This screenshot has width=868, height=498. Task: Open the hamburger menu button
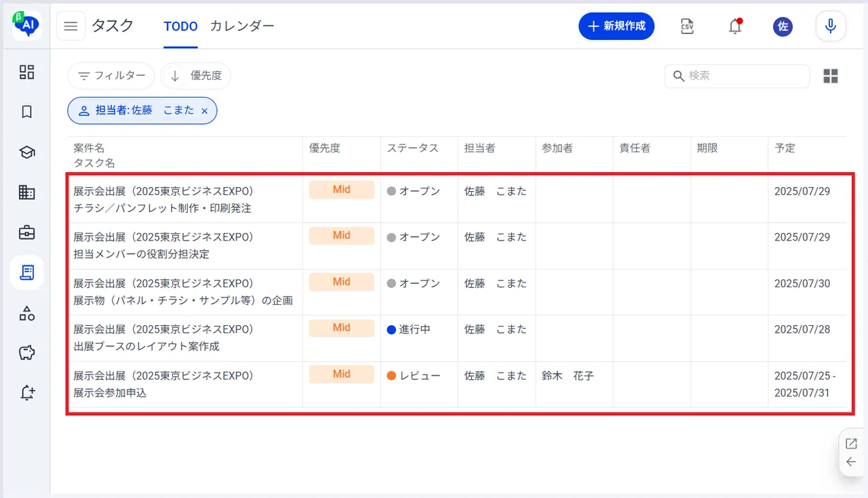[x=71, y=26]
